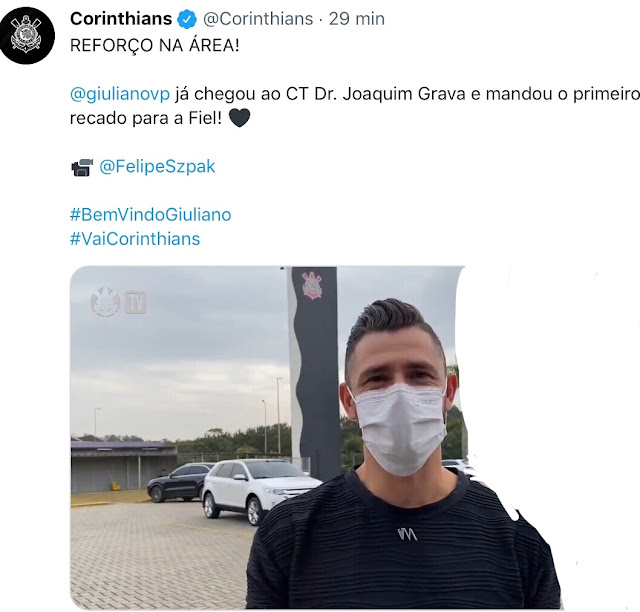Open the Corinthians profile avatar

[27, 36]
